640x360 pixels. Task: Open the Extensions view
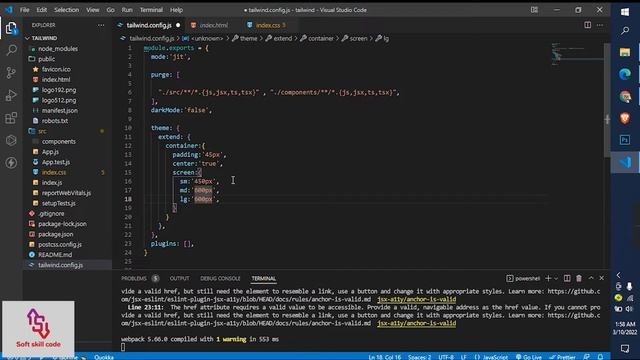click(11, 118)
